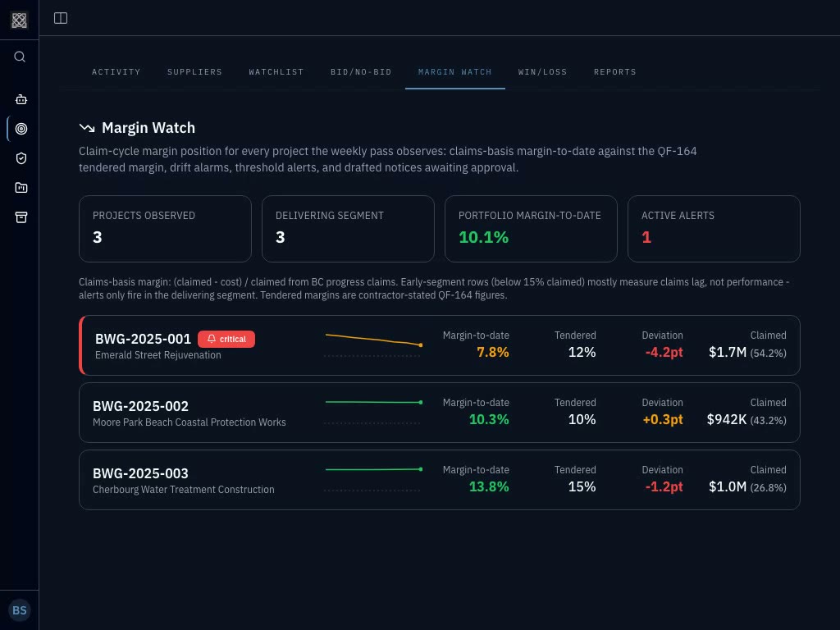Open the Watchlist tab

point(276,72)
